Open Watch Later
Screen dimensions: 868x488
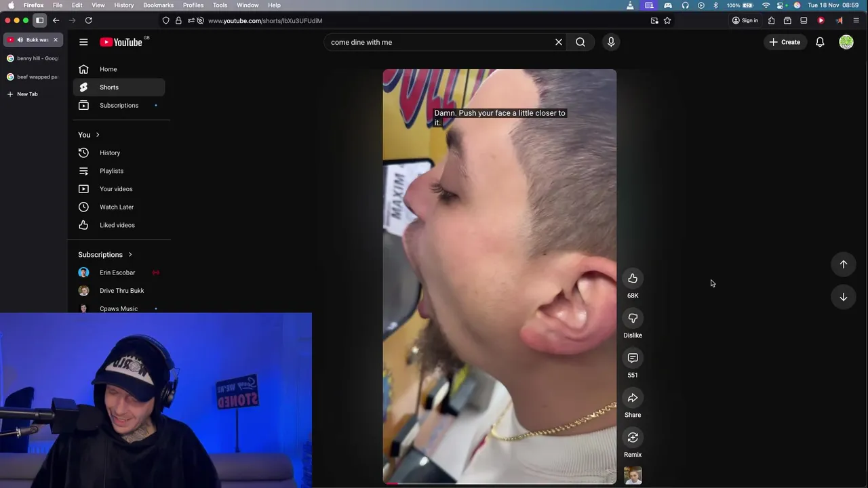119,207
